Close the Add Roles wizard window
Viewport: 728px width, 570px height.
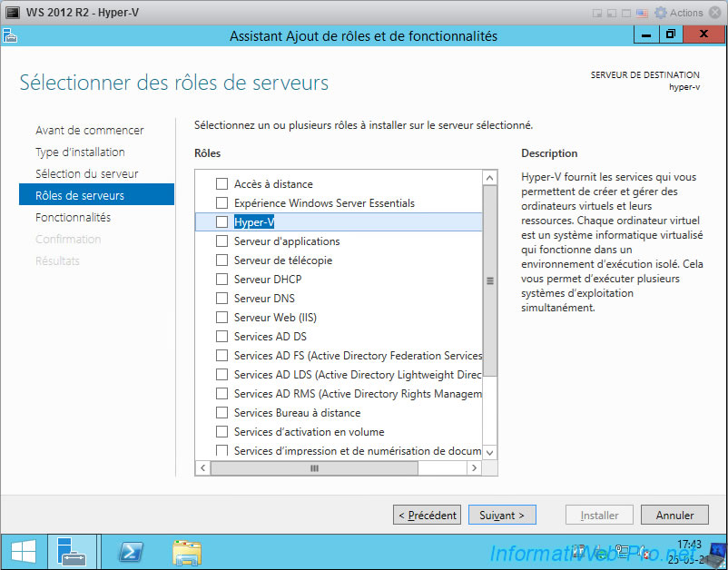coord(703,34)
